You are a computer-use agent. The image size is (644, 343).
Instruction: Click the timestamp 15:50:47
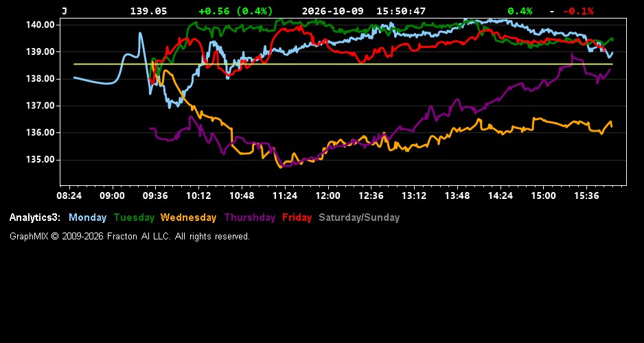[x=401, y=11]
